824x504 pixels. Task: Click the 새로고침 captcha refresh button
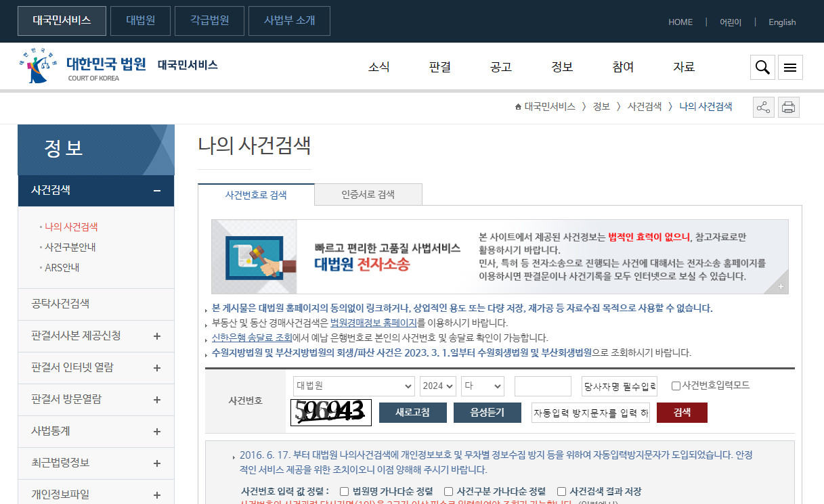(x=413, y=413)
